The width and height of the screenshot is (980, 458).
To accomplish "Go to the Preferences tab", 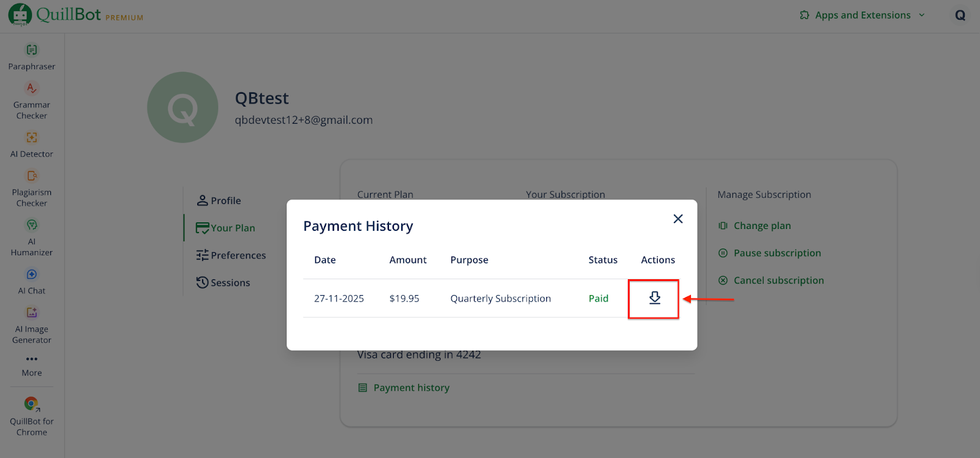I will [232, 255].
